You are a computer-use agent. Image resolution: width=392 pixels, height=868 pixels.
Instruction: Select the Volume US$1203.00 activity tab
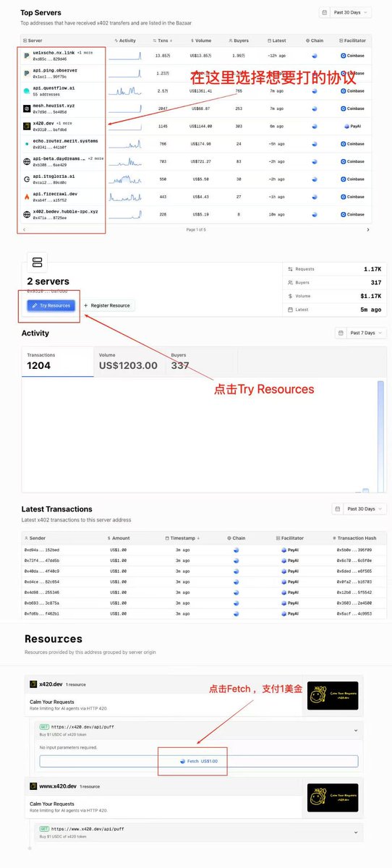coord(129,362)
